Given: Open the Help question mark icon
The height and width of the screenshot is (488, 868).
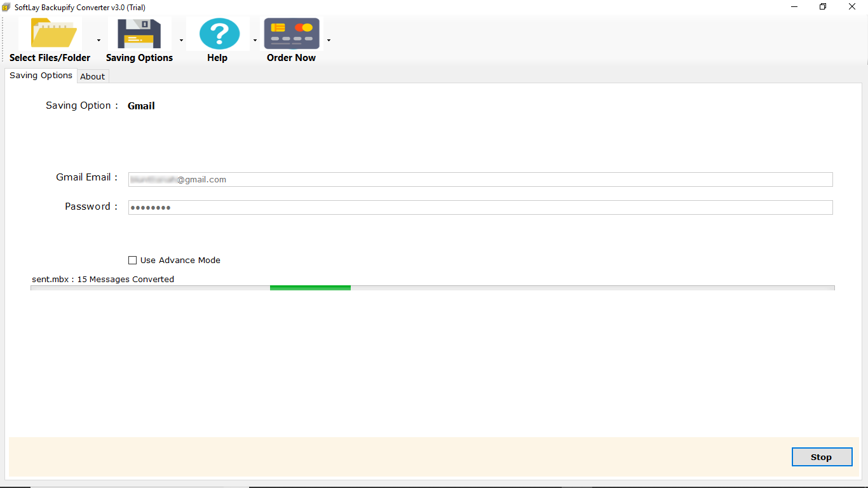Looking at the screenshot, I should (219, 34).
